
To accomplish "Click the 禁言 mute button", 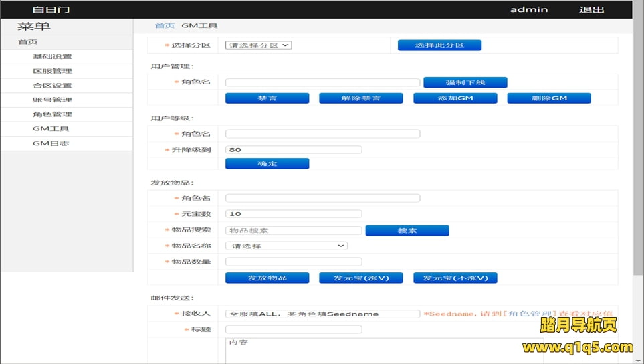I will 267,98.
